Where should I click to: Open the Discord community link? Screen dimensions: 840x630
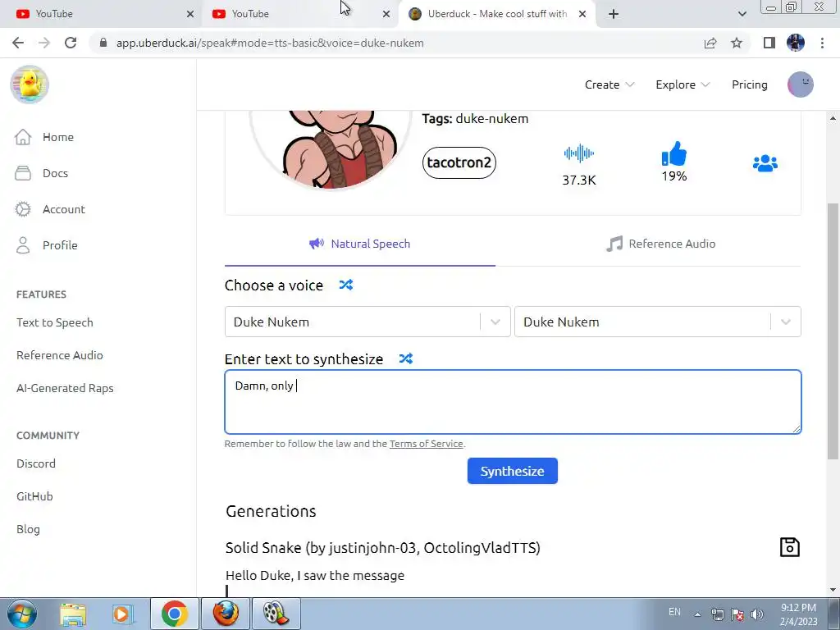[36, 463]
